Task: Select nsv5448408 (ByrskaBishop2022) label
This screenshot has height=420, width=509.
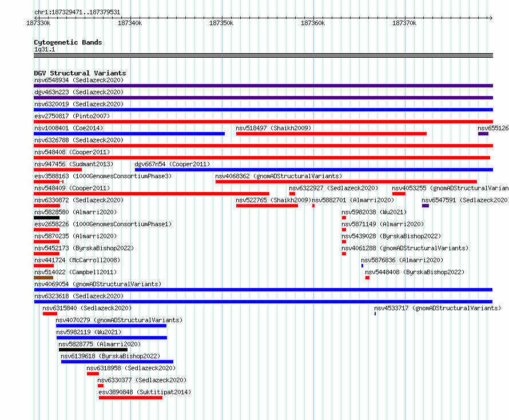Action: [415, 272]
